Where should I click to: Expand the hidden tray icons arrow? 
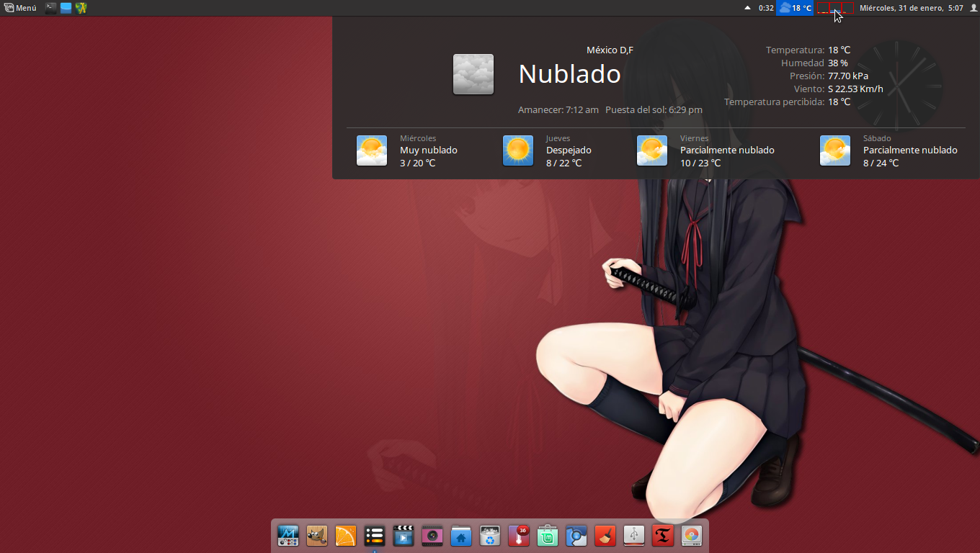(x=747, y=8)
